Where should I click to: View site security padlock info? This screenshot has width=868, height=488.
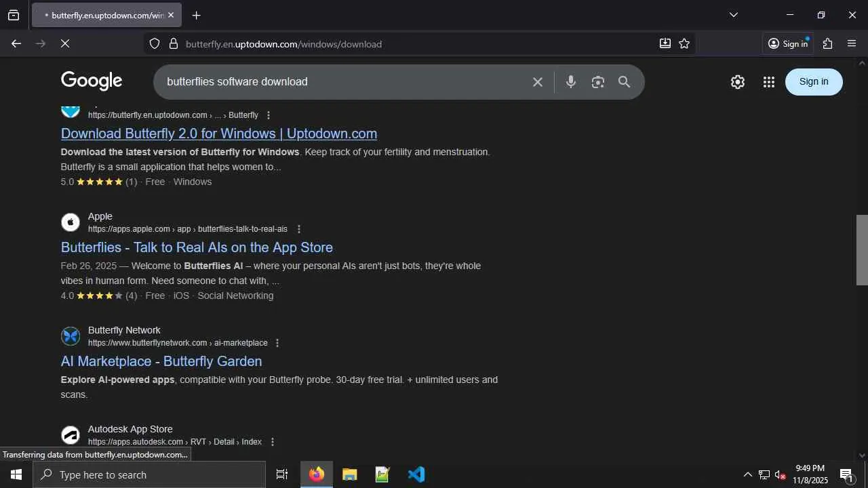tap(174, 43)
